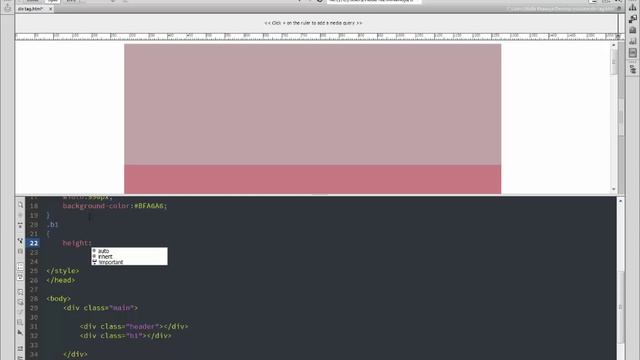Click the background-color:#BFA6A6 code line
The height and width of the screenshot is (360, 640).
115,206
